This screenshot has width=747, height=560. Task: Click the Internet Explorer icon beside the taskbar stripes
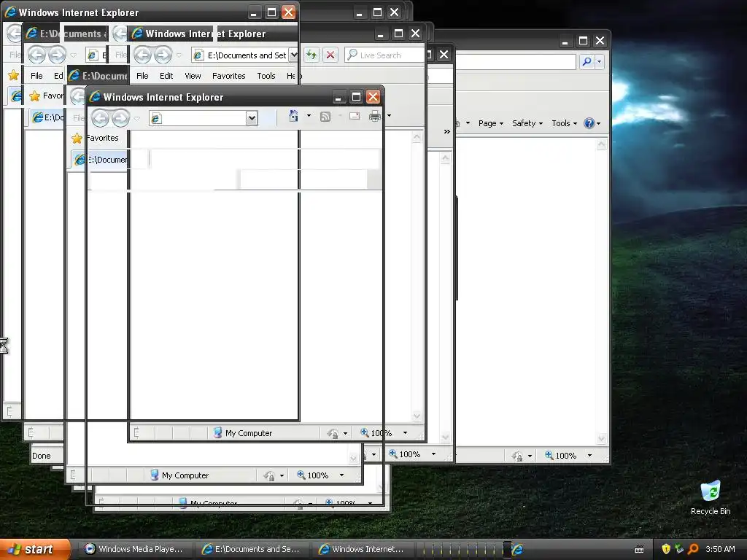pos(518,550)
